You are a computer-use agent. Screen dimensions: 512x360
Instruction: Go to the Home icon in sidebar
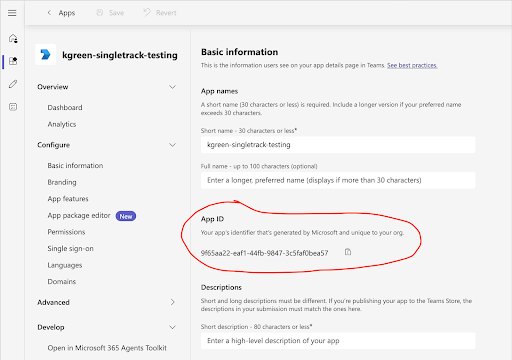(13, 38)
